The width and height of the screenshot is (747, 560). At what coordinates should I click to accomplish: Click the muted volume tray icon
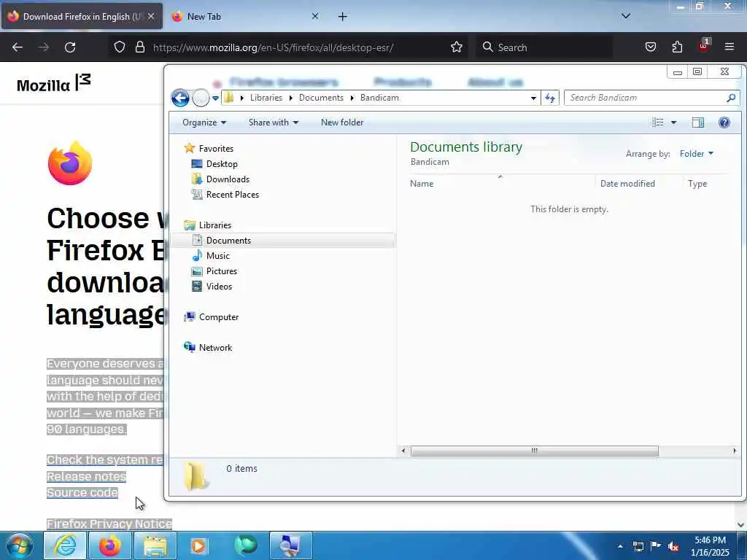673,546
